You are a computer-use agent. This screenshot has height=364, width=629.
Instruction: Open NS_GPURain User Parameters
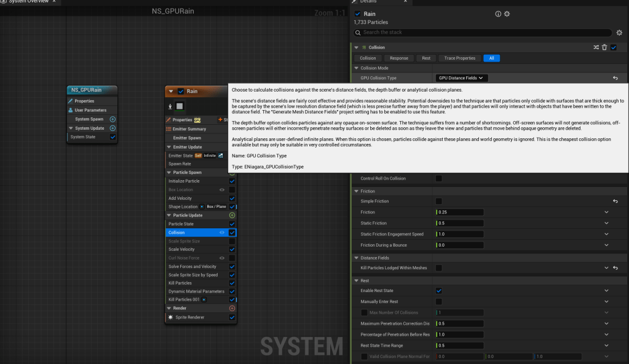coord(90,110)
